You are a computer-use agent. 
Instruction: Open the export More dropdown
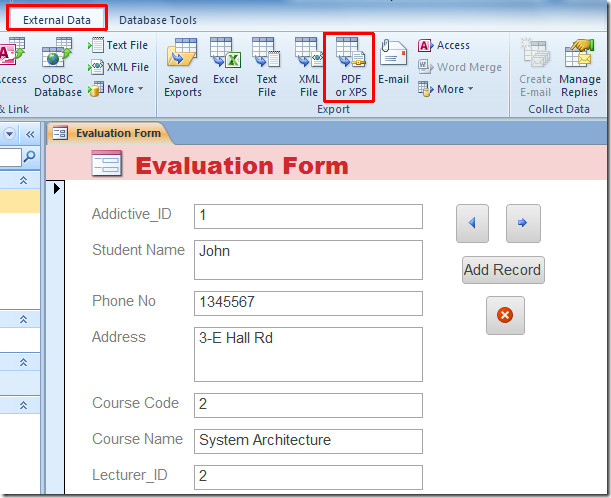(x=446, y=89)
